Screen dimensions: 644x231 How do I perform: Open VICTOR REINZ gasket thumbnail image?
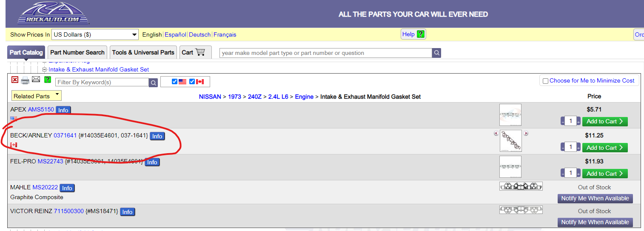click(521, 210)
